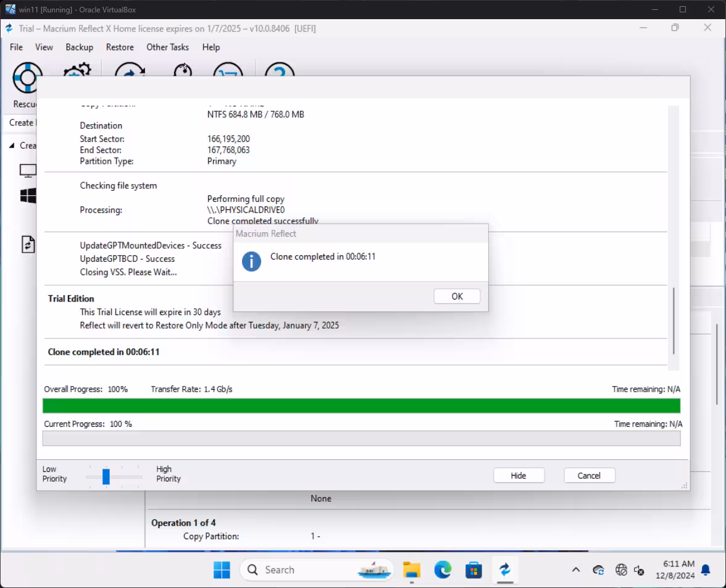The height and width of the screenshot is (588, 726).
Task: Select the Create tab in left panel
Action: click(x=21, y=123)
